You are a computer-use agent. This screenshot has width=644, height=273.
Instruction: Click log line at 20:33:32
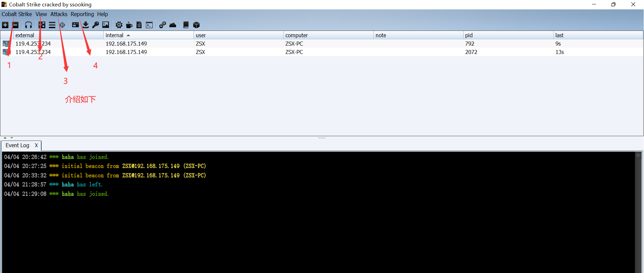[x=105, y=175]
